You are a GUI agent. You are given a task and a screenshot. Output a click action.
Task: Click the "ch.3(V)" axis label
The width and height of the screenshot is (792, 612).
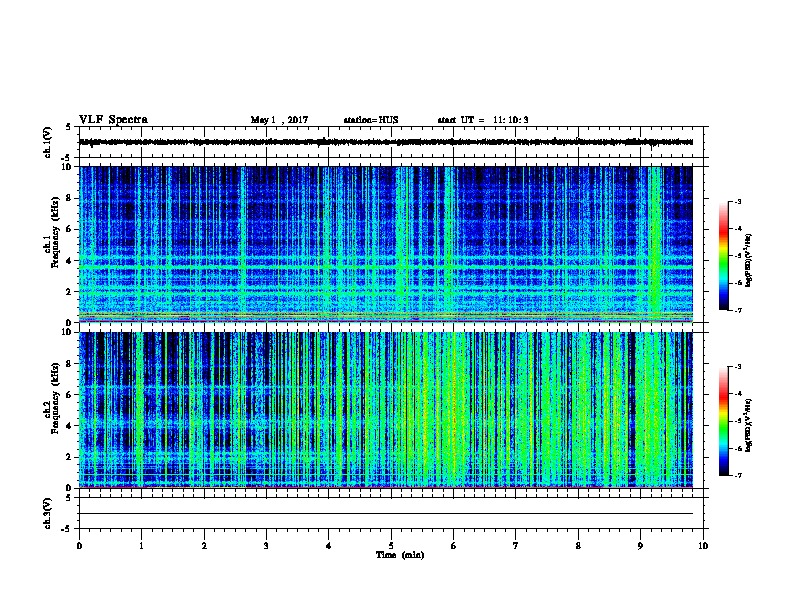click(48, 513)
